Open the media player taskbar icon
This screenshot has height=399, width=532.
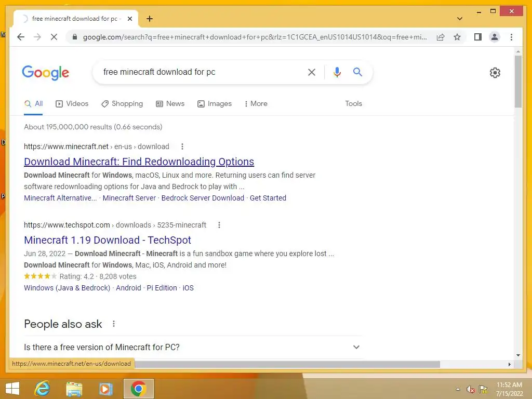(x=105, y=389)
